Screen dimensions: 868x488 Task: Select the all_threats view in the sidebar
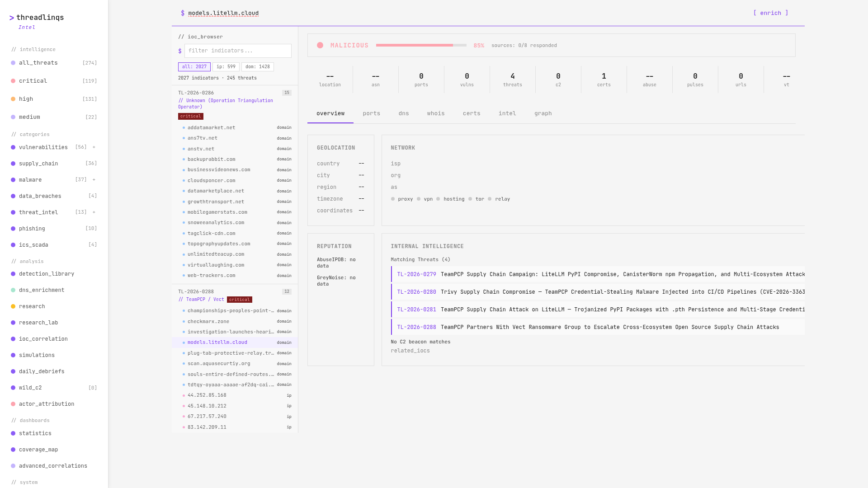(x=38, y=63)
